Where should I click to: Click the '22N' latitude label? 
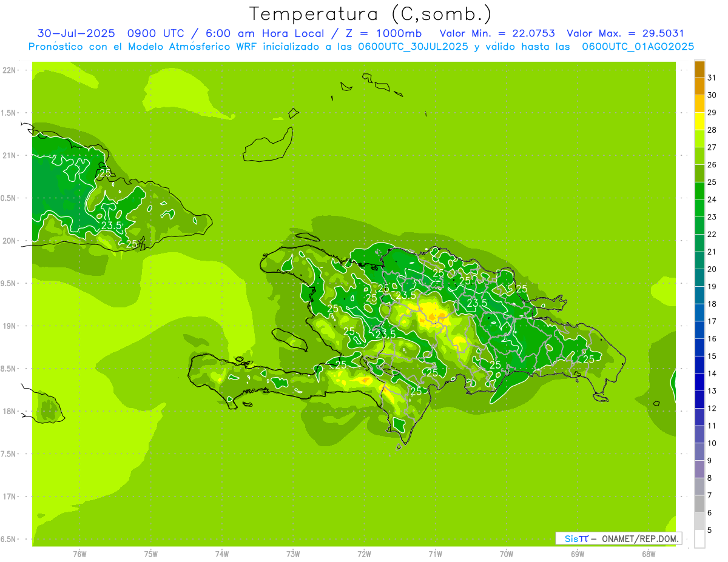pos(9,70)
